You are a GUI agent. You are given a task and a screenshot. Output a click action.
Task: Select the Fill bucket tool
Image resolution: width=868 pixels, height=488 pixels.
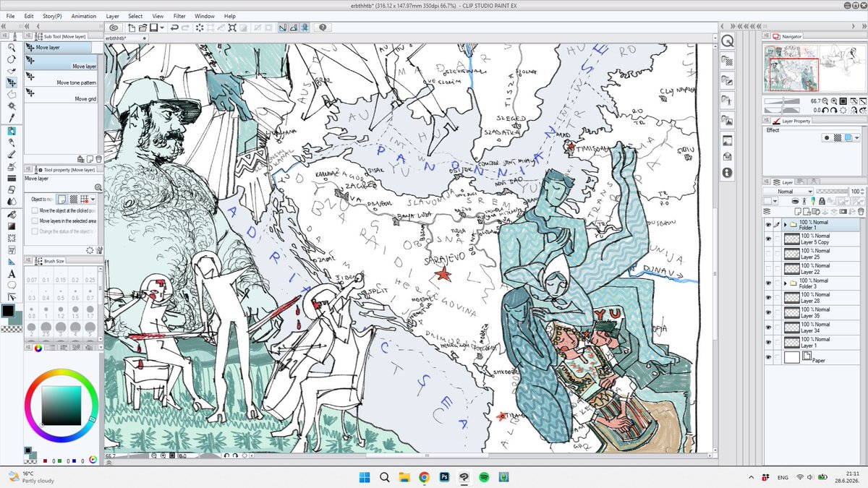12,215
